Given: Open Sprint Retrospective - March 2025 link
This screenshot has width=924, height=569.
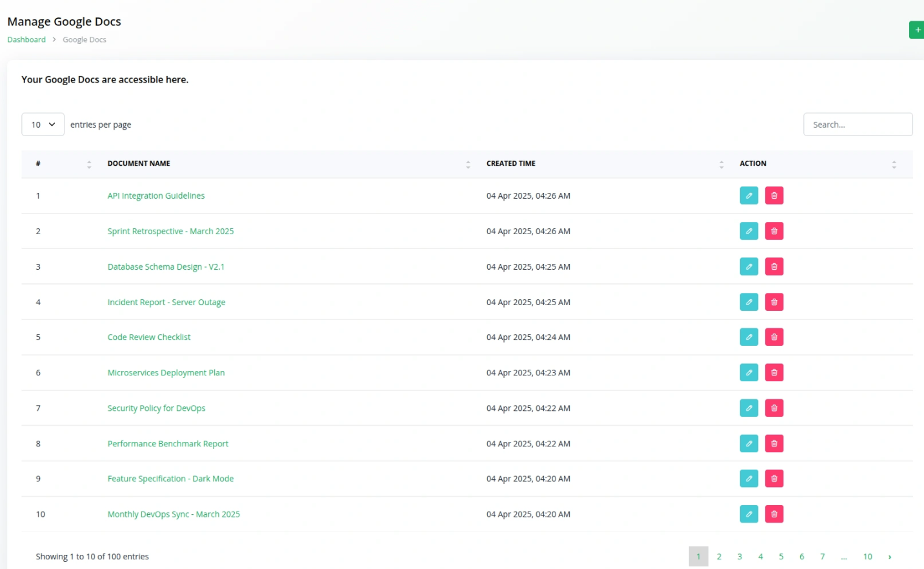Looking at the screenshot, I should click(170, 231).
